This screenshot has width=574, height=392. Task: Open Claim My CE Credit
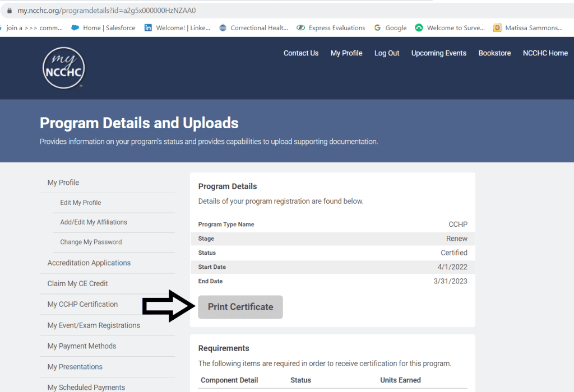(77, 283)
